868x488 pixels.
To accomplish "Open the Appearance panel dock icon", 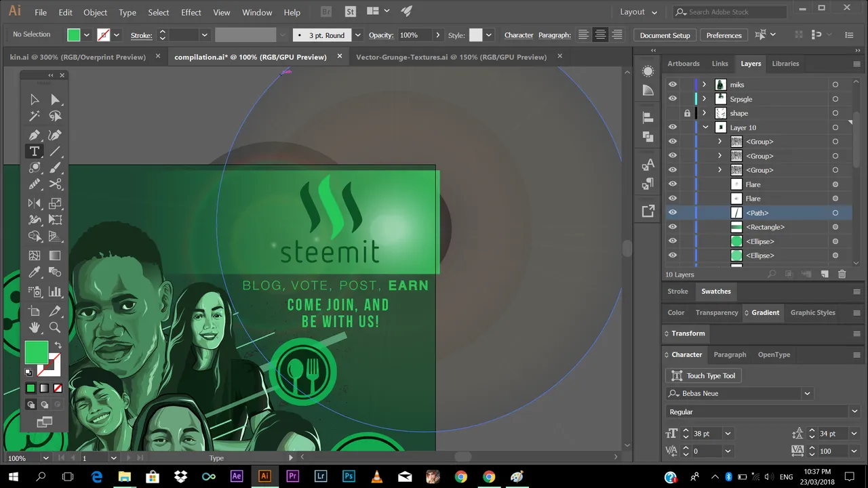I will (x=648, y=71).
